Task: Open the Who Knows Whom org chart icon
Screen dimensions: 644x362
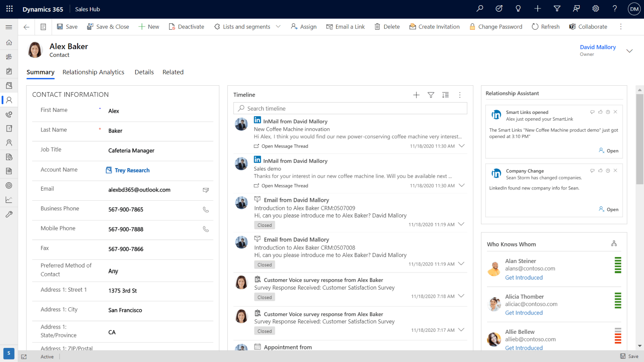Action: click(614, 244)
